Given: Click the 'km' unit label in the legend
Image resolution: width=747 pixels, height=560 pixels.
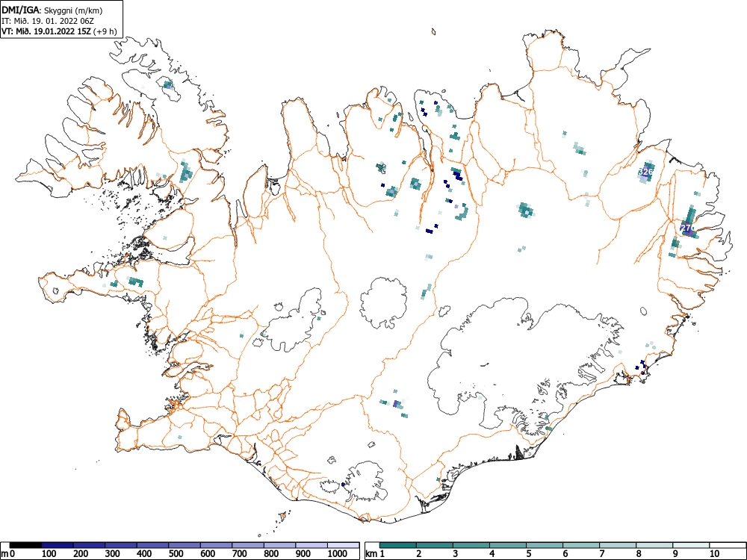Looking at the screenshot, I should [371, 554].
